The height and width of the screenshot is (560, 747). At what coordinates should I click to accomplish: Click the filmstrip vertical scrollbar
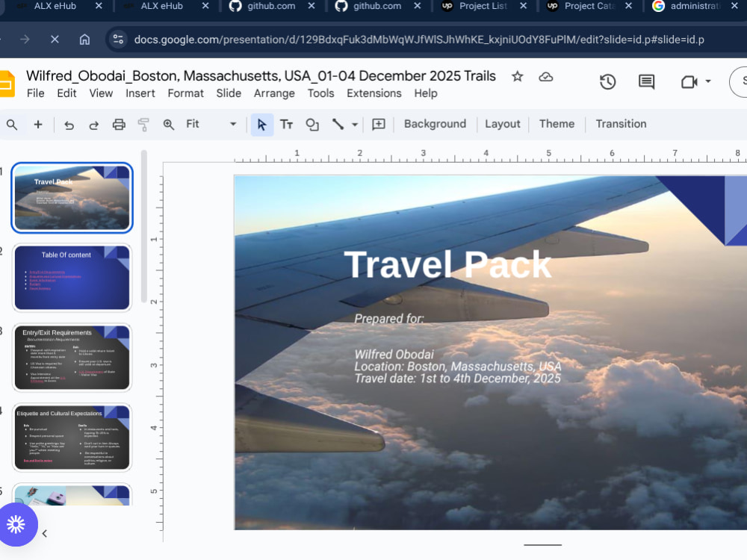(144, 226)
